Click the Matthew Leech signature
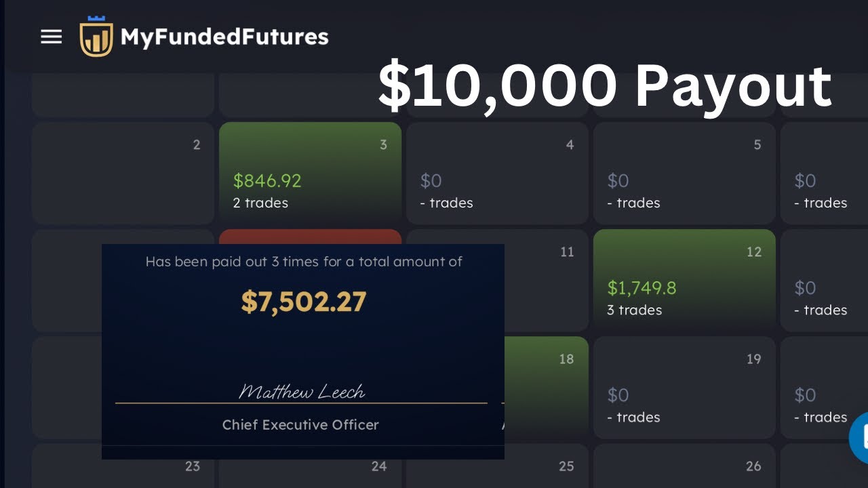868x488 pixels. [302, 392]
